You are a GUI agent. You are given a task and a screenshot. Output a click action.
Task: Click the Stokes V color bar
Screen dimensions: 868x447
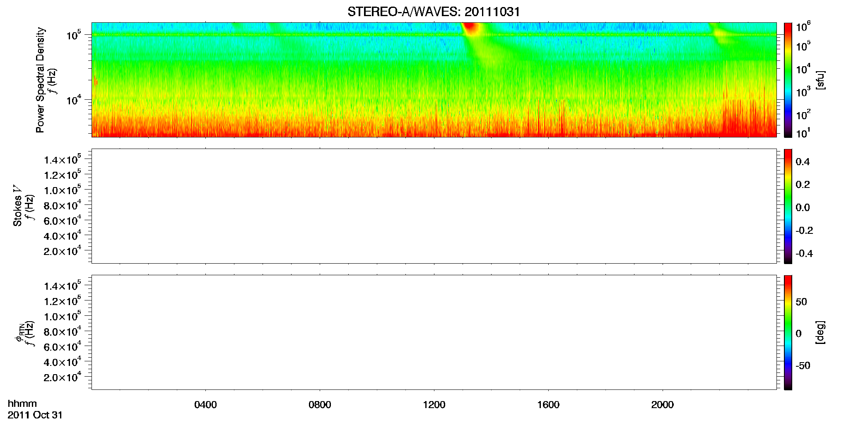click(x=788, y=206)
